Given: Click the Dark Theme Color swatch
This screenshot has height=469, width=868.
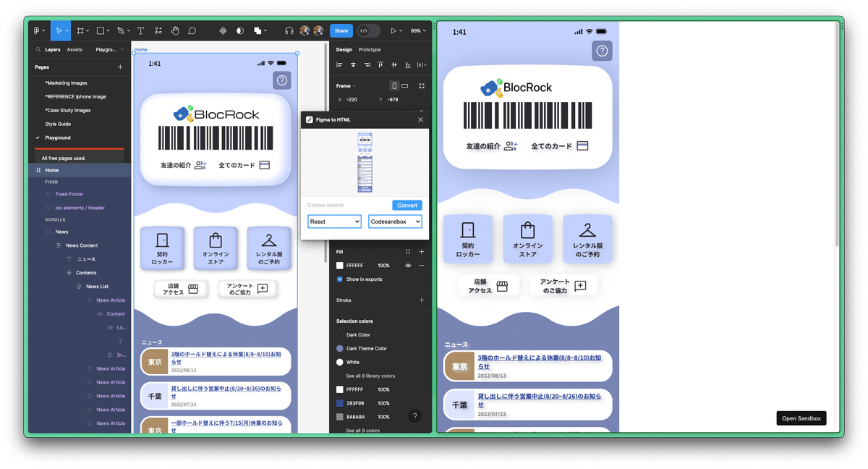Looking at the screenshot, I should 340,349.
